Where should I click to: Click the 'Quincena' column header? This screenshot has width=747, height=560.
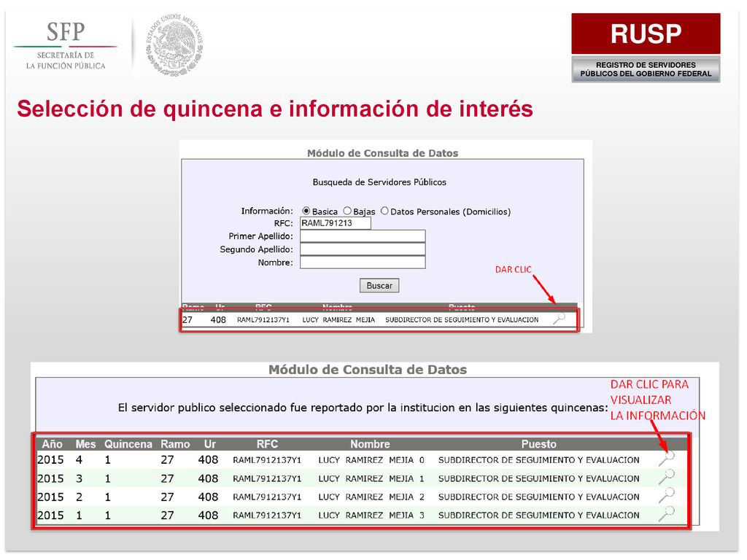pos(128,444)
